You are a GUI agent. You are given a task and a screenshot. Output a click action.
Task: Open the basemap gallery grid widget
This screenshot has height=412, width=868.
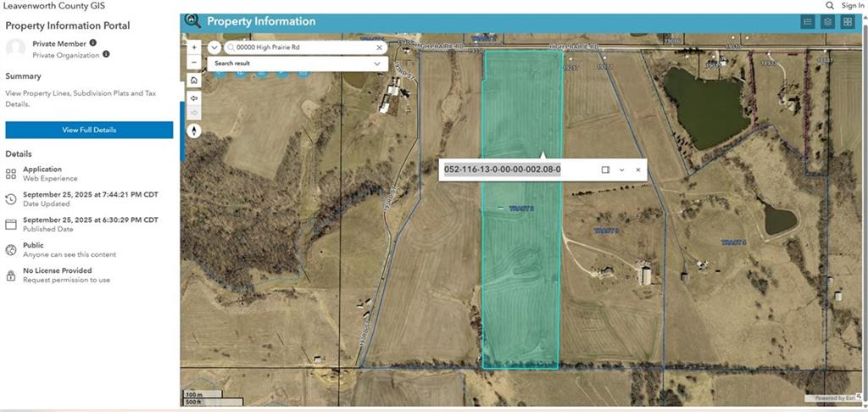pyautogui.click(x=847, y=22)
